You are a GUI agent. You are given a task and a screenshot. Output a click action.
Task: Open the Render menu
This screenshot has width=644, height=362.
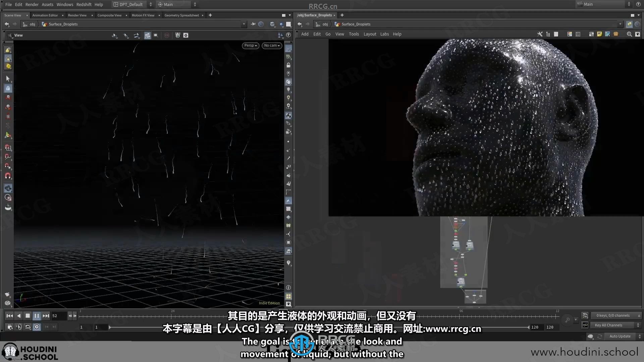[32, 4]
